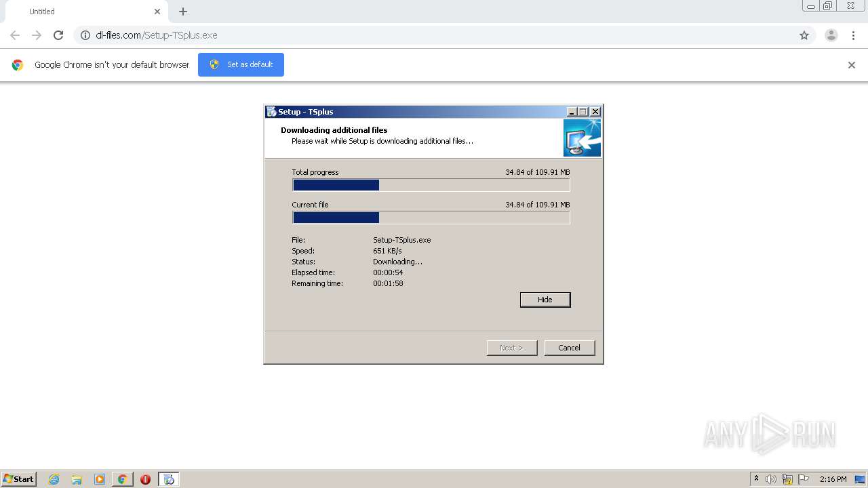Open the Chrome three-dot menu
Viewport: 868px width, 488px height.
point(853,35)
